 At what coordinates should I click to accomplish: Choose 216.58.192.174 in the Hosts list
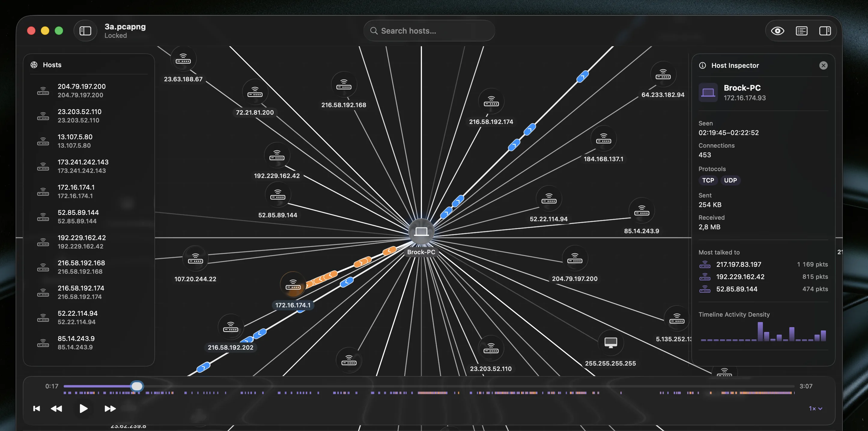89,292
